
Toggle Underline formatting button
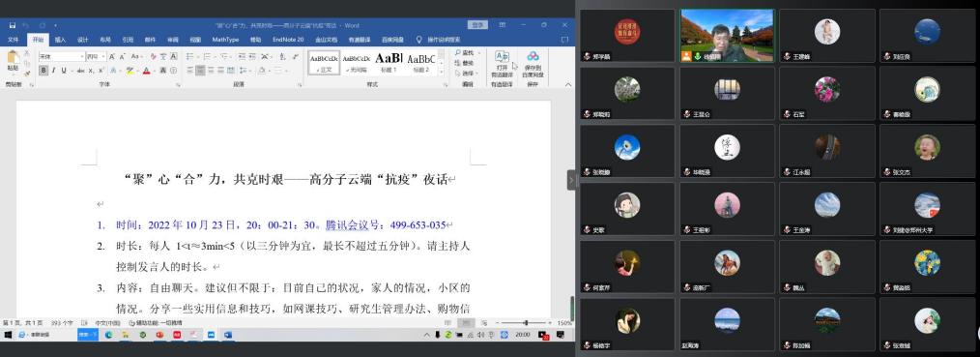click(64, 71)
